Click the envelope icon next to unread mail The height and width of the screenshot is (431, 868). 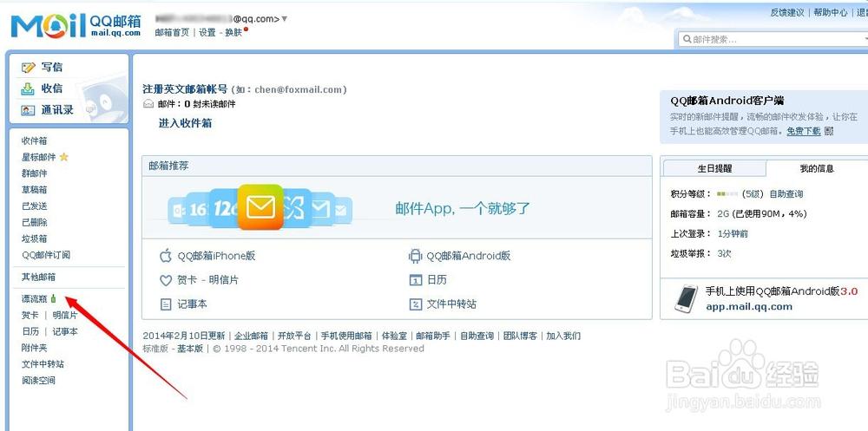pyautogui.click(x=148, y=103)
